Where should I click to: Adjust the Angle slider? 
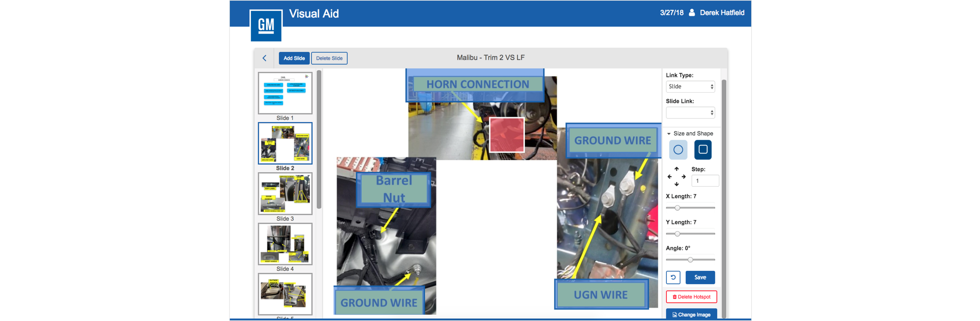[x=690, y=260]
